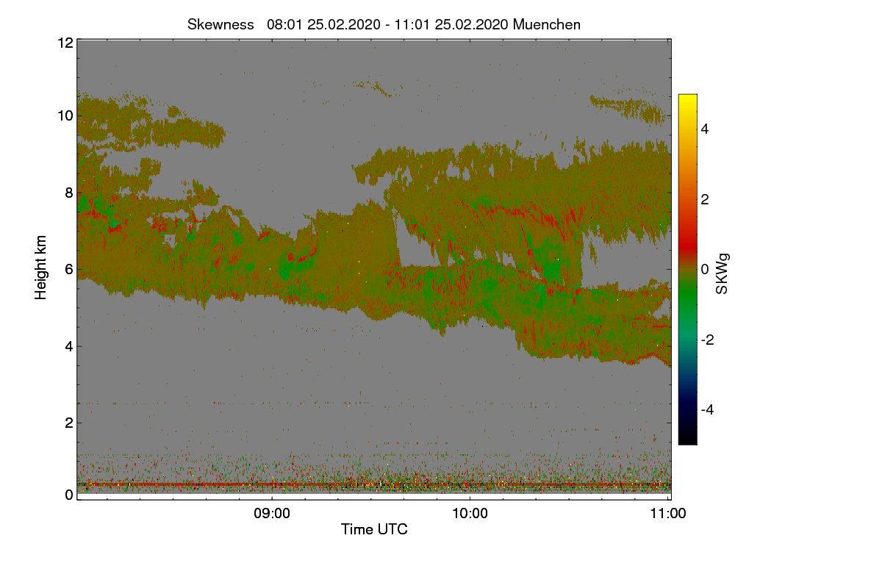Click the height axis tick label 2
Screen dimensions: 882x588
pos(69,422)
